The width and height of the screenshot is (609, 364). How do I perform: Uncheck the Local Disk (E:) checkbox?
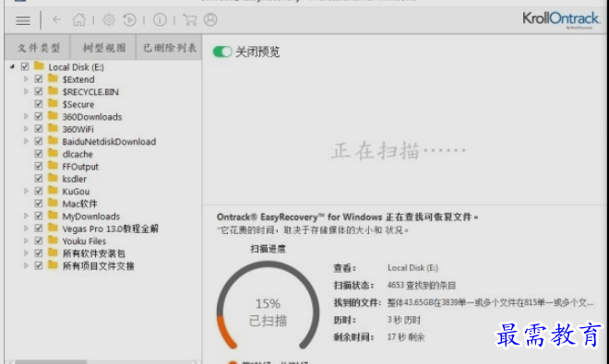pos(25,66)
